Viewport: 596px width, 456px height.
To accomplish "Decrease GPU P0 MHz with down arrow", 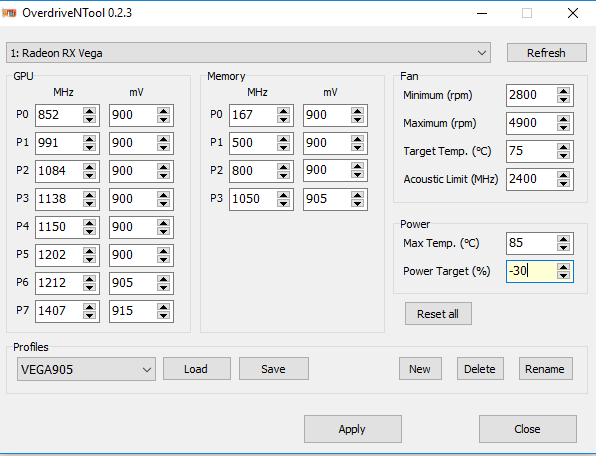I will pyautogui.click(x=89, y=119).
